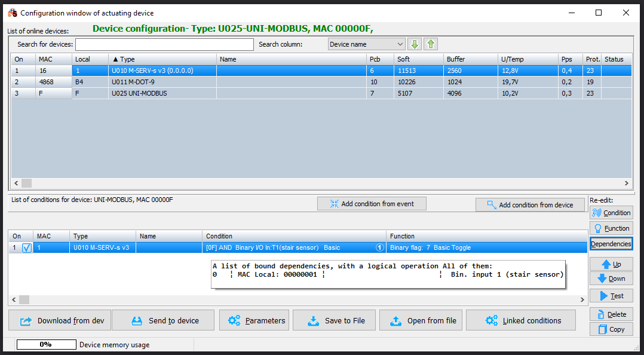Maximize the configuration window
This screenshot has width=644, height=355.
(599, 13)
